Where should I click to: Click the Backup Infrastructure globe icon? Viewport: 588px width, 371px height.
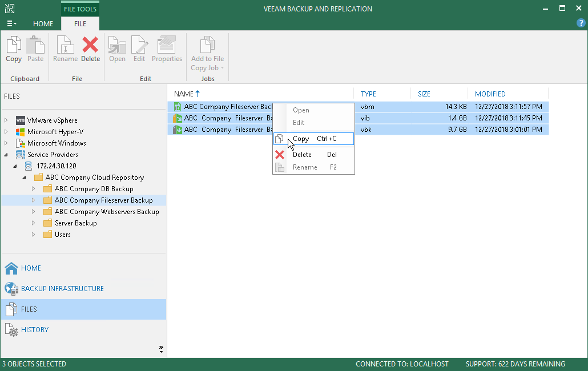tap(11, 289)
